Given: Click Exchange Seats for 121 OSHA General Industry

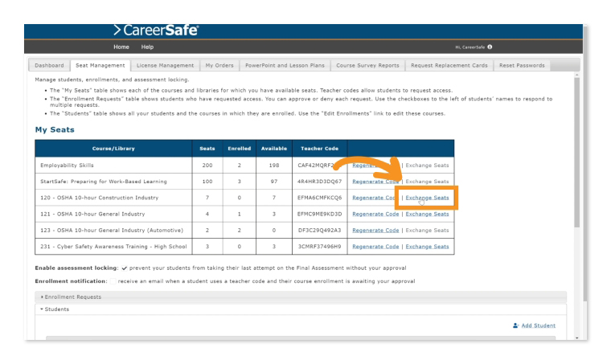Looking at the screenshot, I should pos(427,214).
